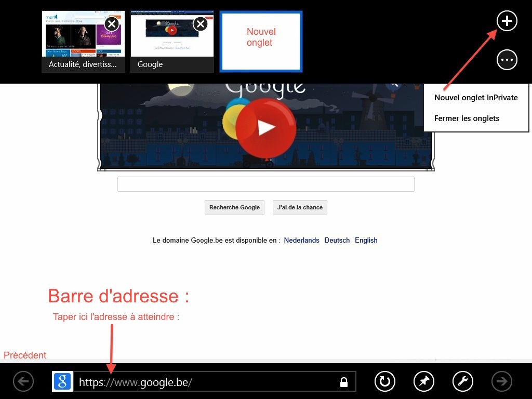Go back with the Précédent arrow
The height and width of the screenshot is (399, 532).
tap(23, 381)
